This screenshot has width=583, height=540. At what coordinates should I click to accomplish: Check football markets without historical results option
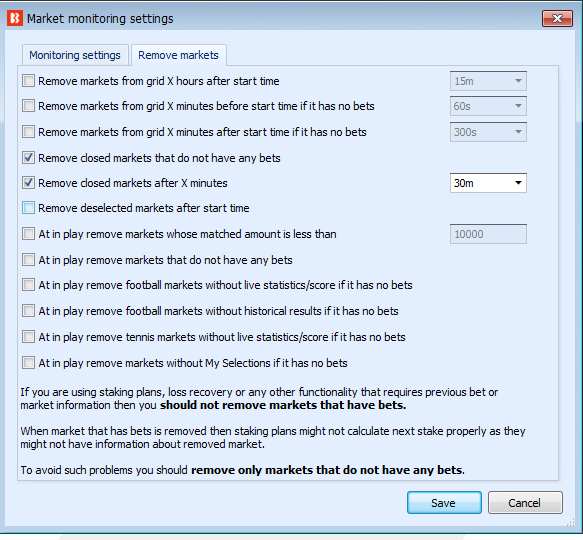[28, 311]
